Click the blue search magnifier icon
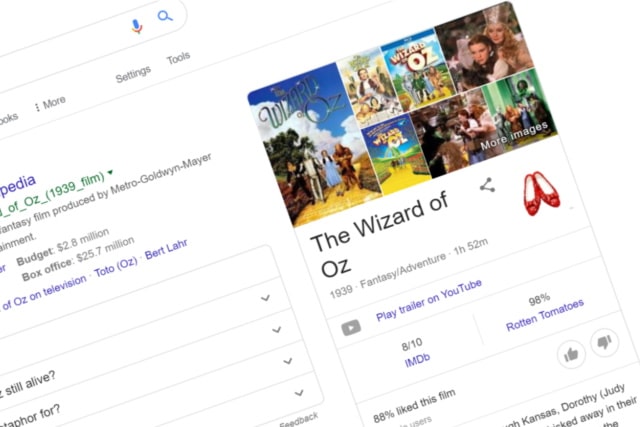Image resolution: width=640 pixels, height=427 pixels. (165, 16)
